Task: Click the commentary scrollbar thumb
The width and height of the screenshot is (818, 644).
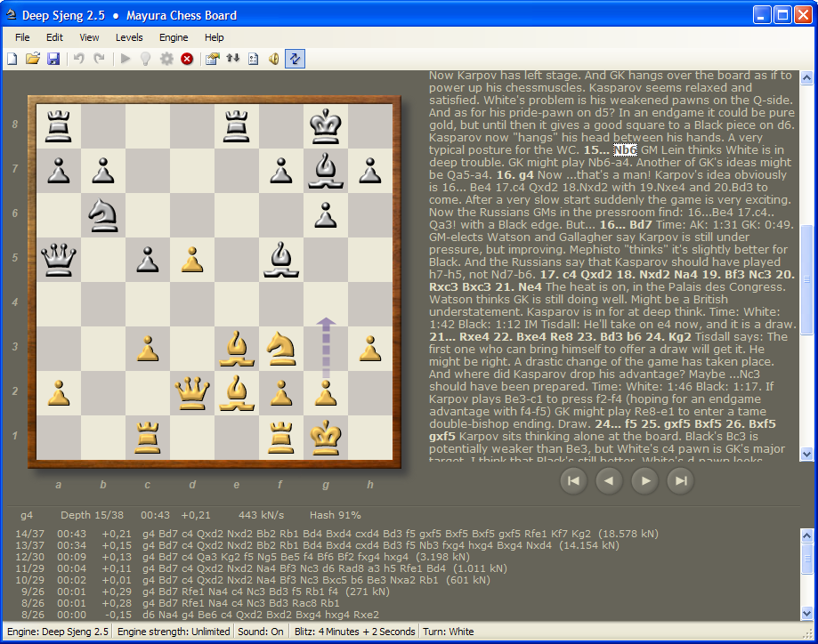Action: coord(806,280)
